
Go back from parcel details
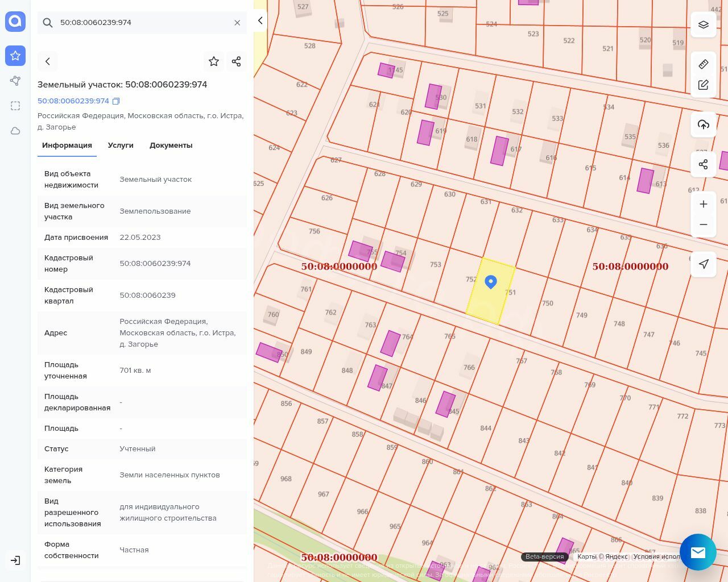48,61
